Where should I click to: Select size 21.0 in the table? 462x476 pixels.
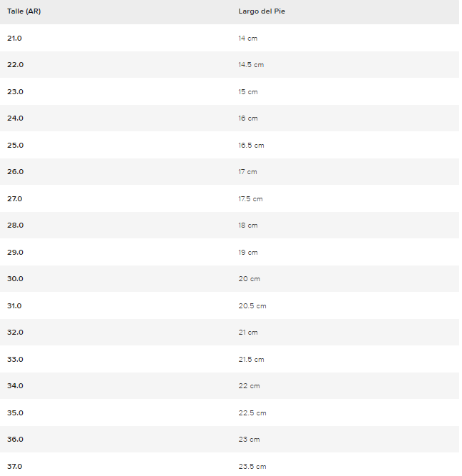pos(15,38)
